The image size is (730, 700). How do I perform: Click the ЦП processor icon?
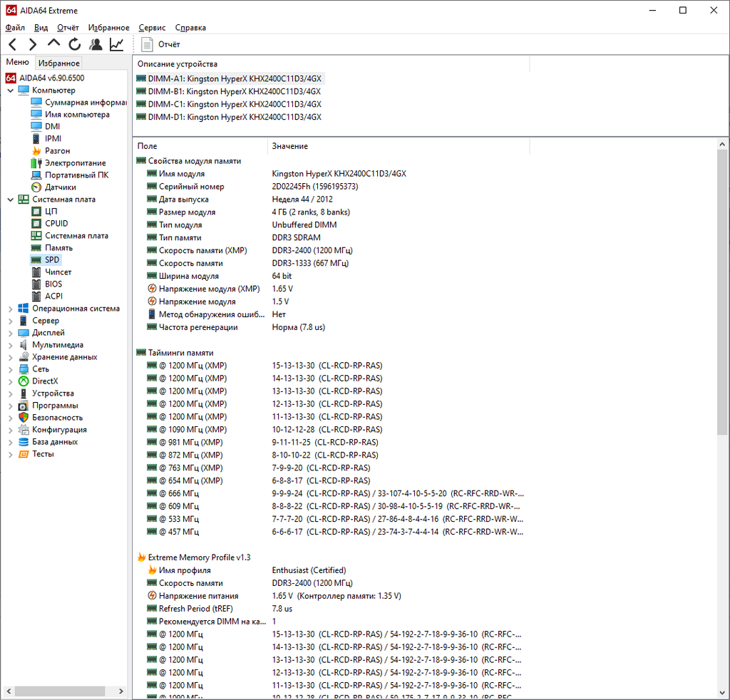tap(36, 211)
